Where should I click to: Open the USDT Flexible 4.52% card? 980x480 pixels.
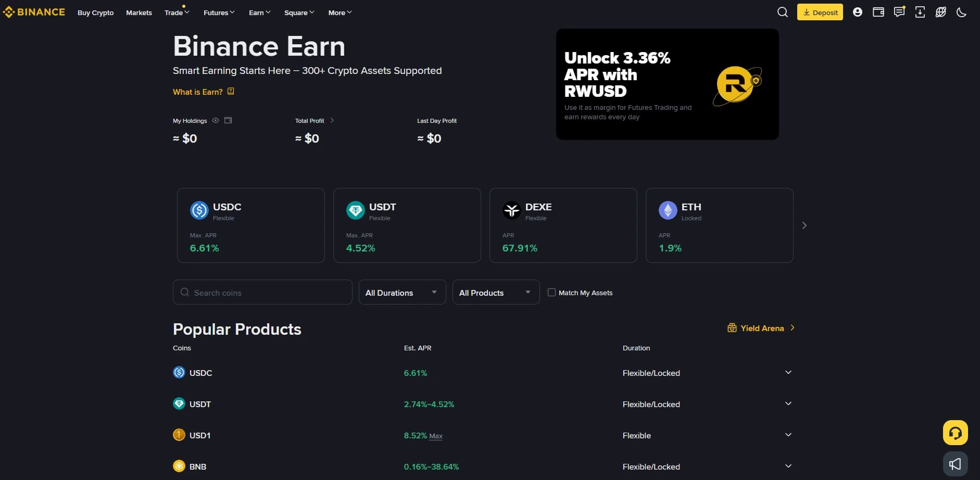(407, 225)
